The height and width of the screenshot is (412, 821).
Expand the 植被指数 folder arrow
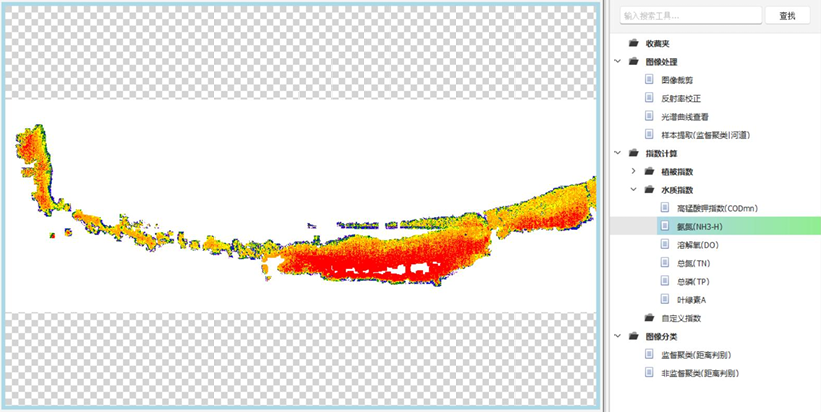[633, 171]
